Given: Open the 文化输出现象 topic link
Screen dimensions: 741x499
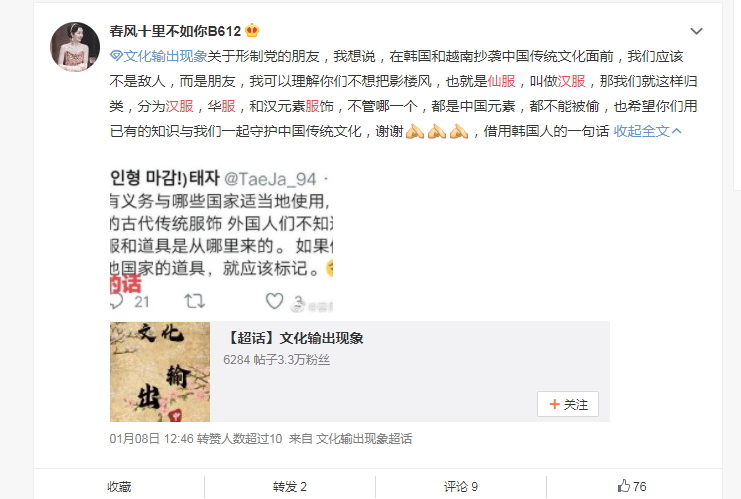Looking at the screenshot, I should [x=165, y=56].
